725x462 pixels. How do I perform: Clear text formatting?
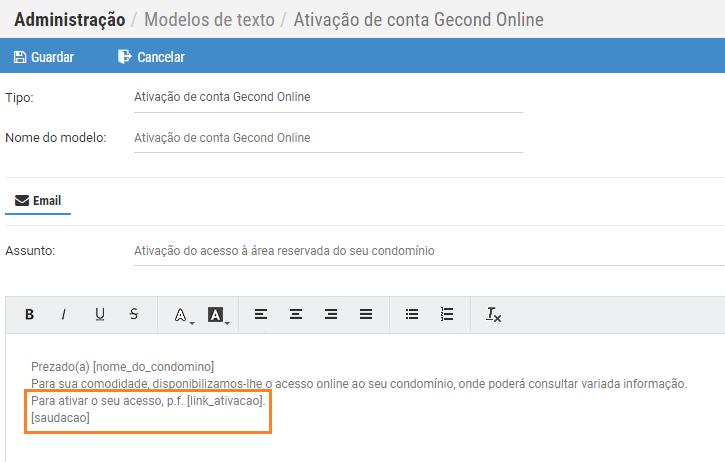click(493, 314)
